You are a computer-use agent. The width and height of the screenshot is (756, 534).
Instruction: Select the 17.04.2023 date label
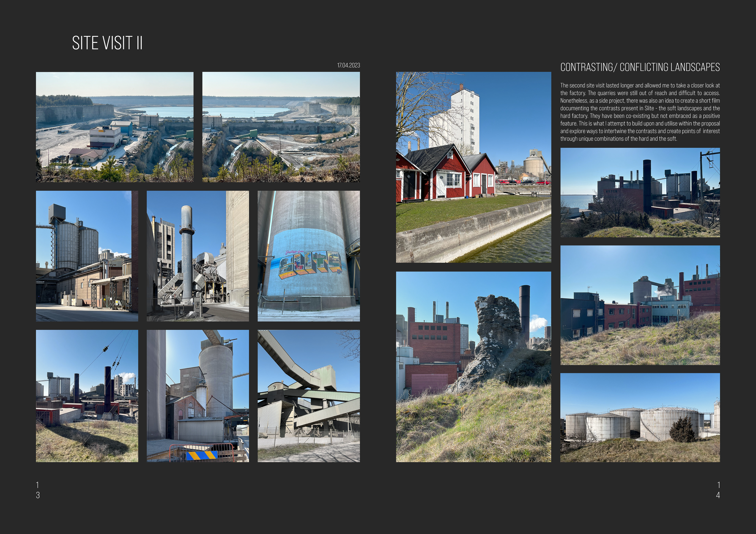click(348, 65)
